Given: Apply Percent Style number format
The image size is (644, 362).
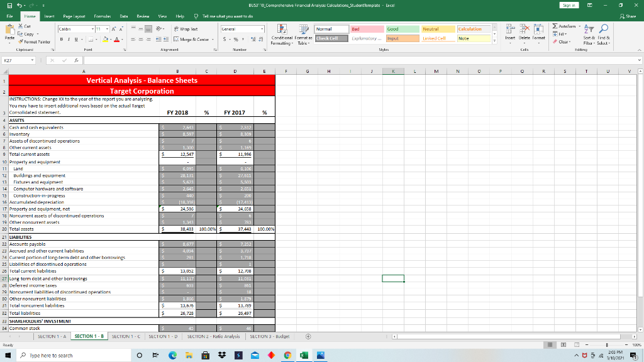Looking at the screenshot, I should pyautogui.click(x=236, y=40).
